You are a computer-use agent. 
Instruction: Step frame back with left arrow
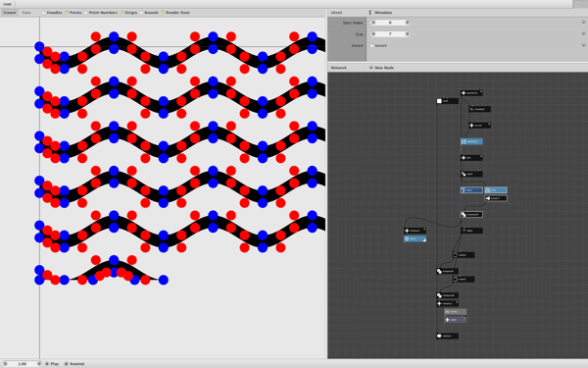pyautogui.click(x=5, y=363)
